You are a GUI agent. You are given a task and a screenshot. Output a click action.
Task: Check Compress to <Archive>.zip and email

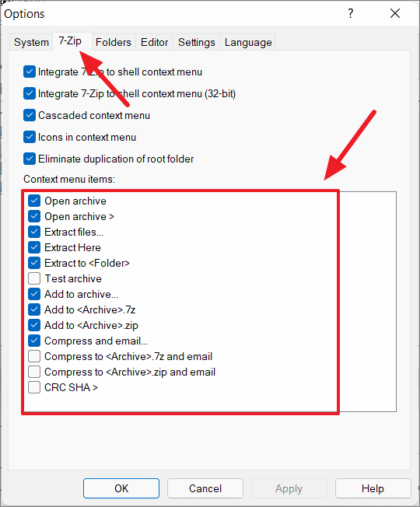pos(34,372)
